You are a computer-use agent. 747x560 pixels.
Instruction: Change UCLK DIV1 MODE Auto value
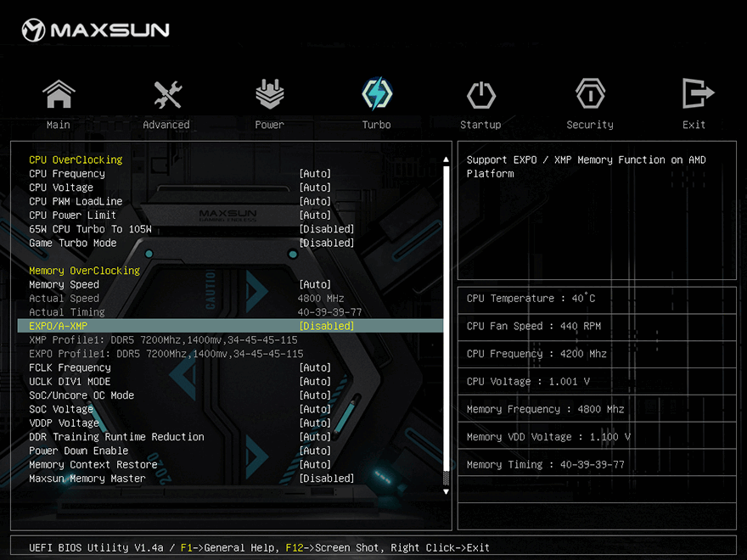(315, 382)
